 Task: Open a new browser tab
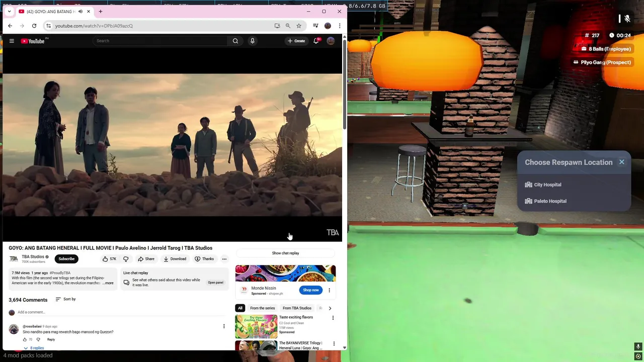[x=101, y=12]
